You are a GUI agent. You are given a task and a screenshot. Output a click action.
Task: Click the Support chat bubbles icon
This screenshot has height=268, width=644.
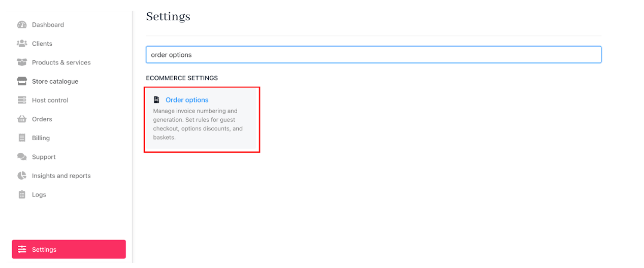pos(22,157)
